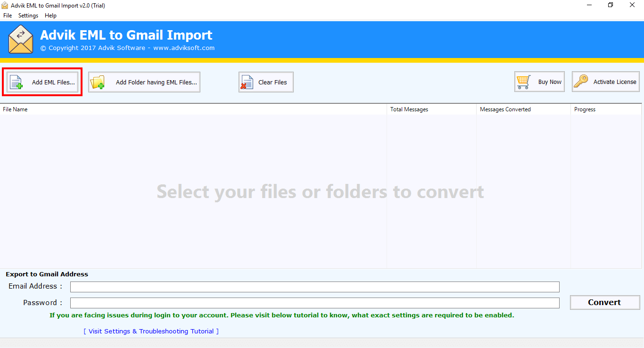
Task: Open the Help menu
Action: click(50, 16)
